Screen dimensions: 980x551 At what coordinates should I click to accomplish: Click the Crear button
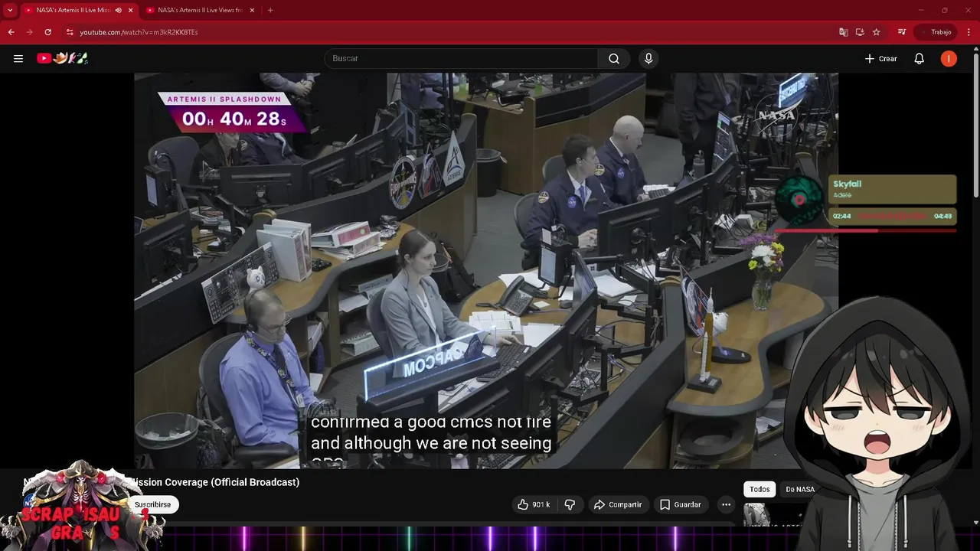click(880, 58)
